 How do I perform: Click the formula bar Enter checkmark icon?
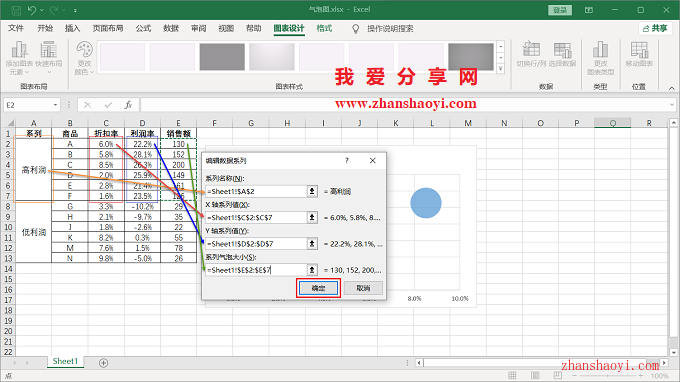(x=108, y=105)
